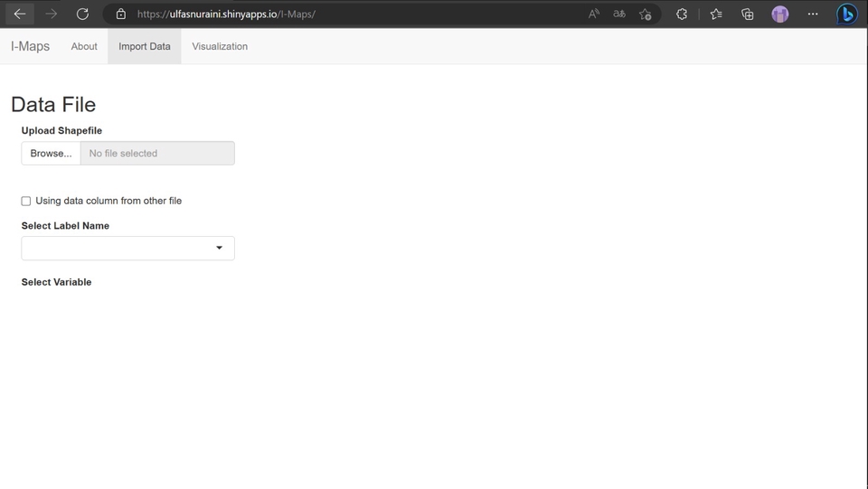Click Browse... to upload a shapefile
The width and height of the screenshot is (868, 489).
51,154
